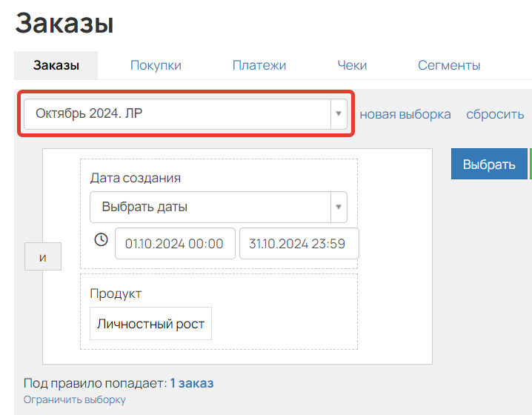Click the Продукт condition label
Viewport: 532px width, 415px height.
click(x=116, y=293)
